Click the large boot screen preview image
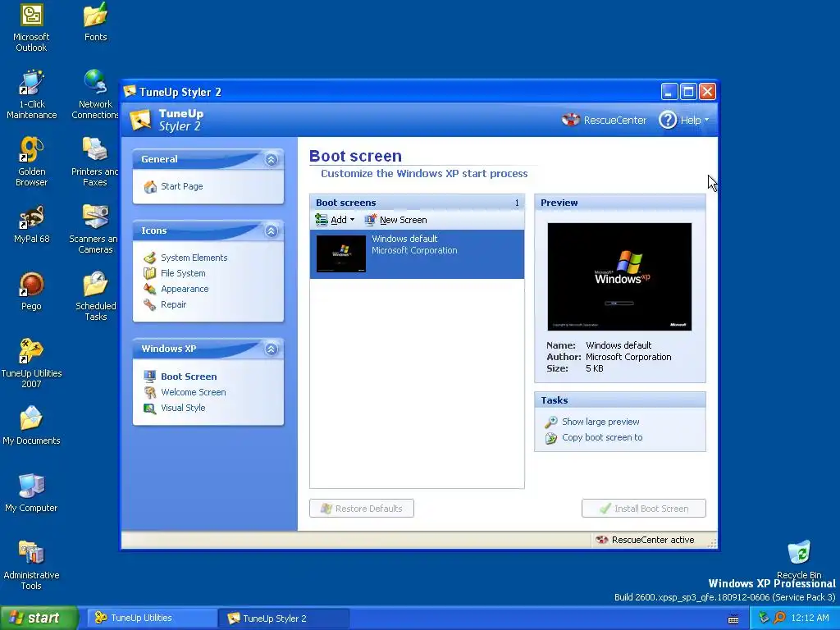This screenshot has height=630, width=840. (619, 276)
